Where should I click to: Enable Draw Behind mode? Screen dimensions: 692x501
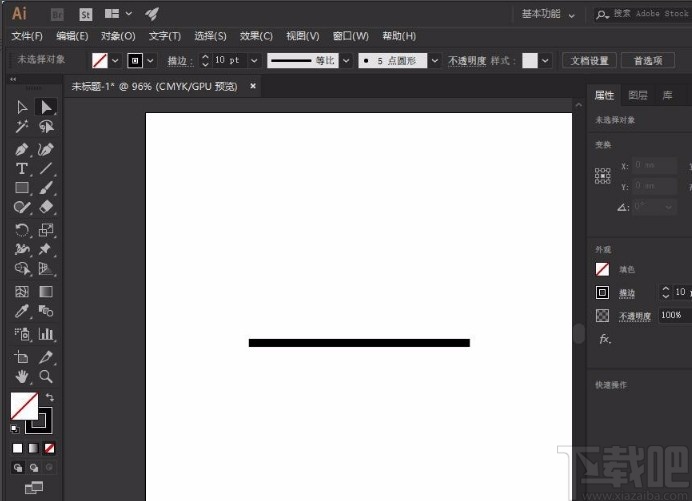coord(34,468)
